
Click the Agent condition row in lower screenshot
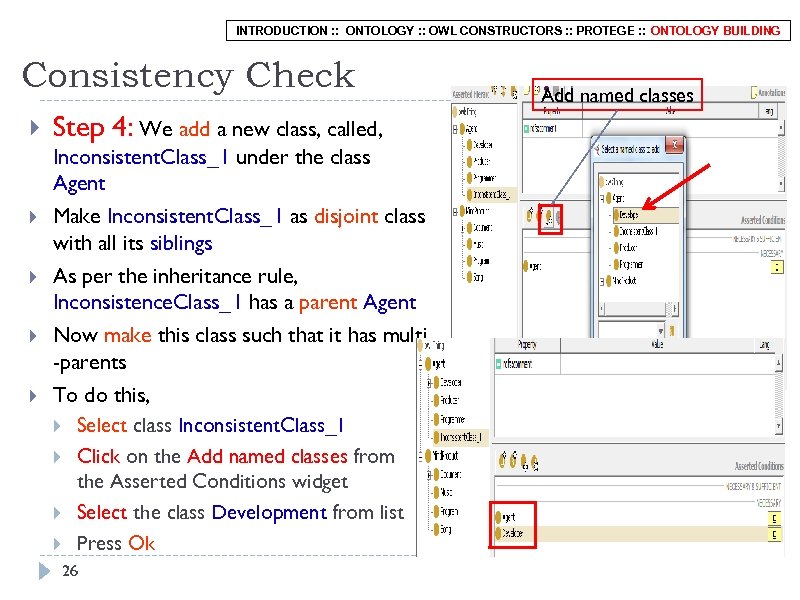(638, 517)
